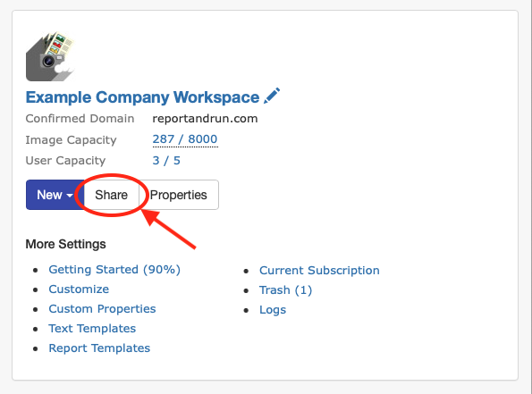Click the workspace camera logo image
Image resolution: width=532 pixels, height=394 pixels.
50,56
